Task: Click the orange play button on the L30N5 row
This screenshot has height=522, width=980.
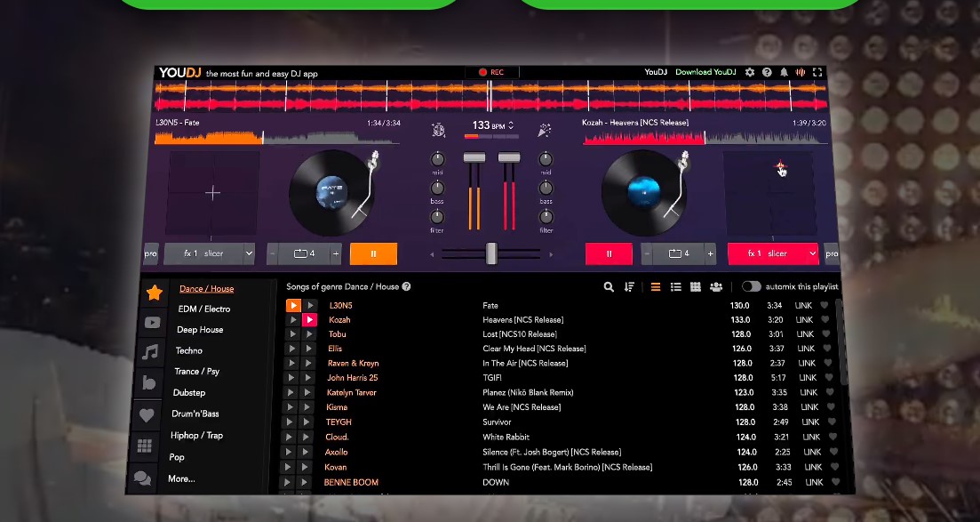Action: tap(293, 305)
